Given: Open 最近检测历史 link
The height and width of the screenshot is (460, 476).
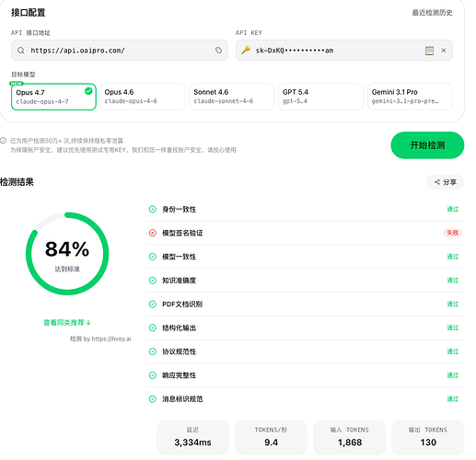Looking at the screenshot, I should (x=432, y=13).
